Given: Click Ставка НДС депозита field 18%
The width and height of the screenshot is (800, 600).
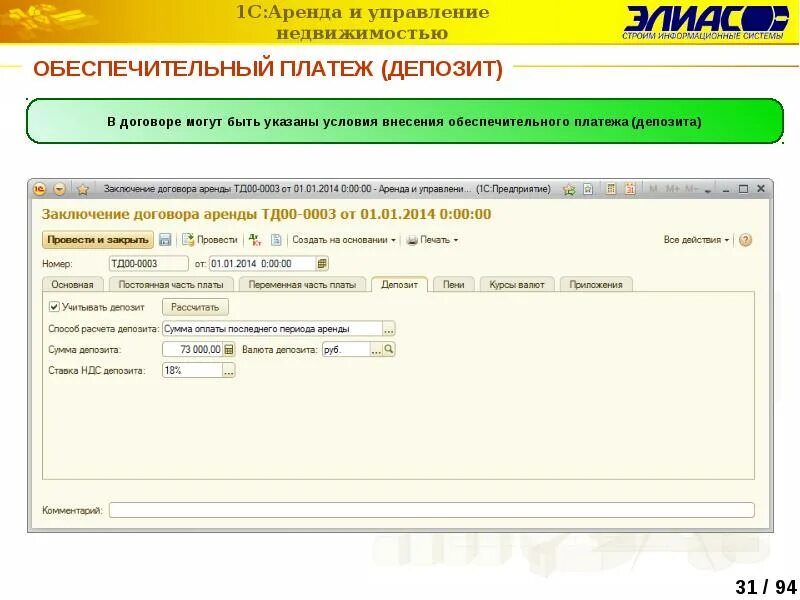Looking at the screenshot, I should click(192, 370).
